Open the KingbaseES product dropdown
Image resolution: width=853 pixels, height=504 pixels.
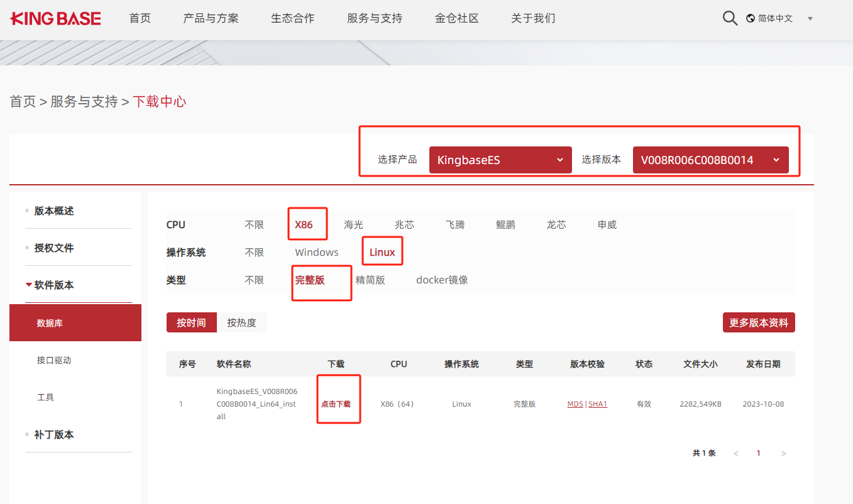500,160
